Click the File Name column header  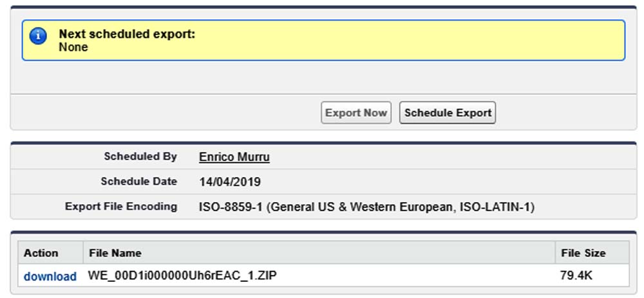[x=115, y=253]
